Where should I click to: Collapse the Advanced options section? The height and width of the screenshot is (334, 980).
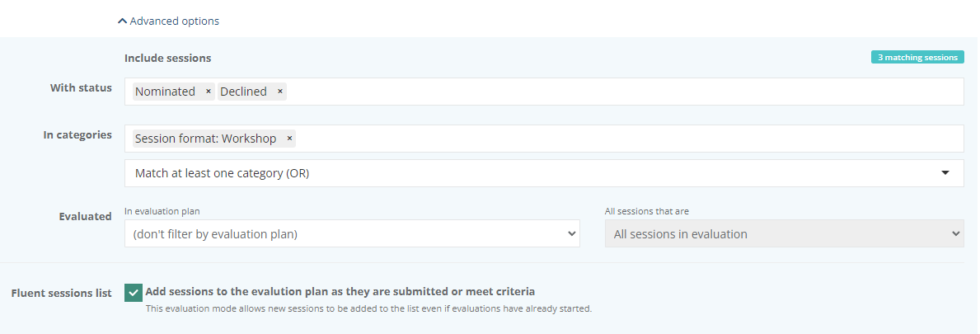[x=168, y=21]
